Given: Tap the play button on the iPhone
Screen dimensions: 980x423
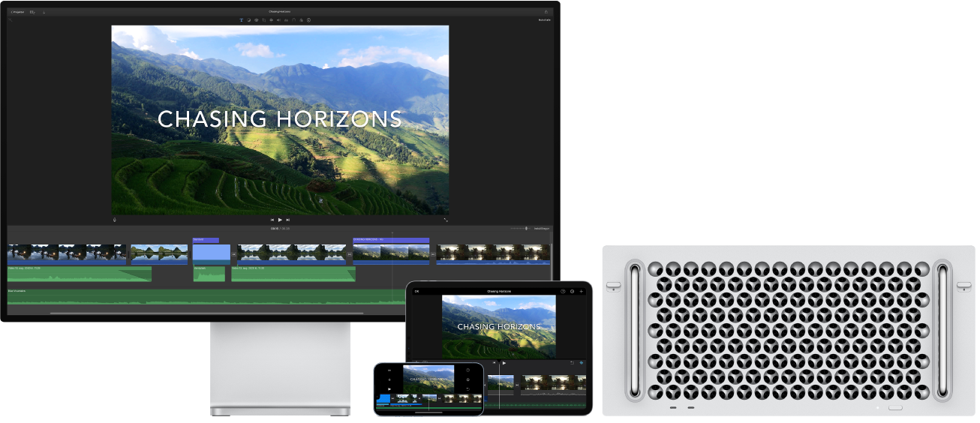Looking at the screenshot, I should pos(389,389).
